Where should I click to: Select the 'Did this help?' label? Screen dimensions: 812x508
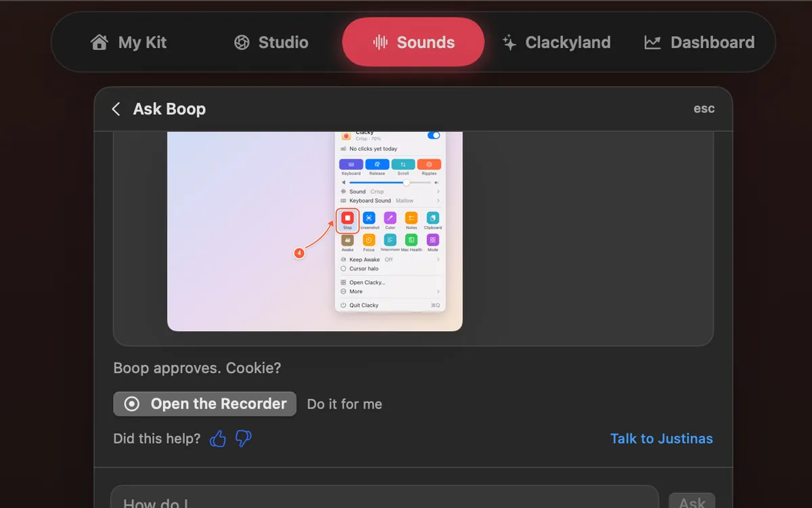click(x=157, y=439)
